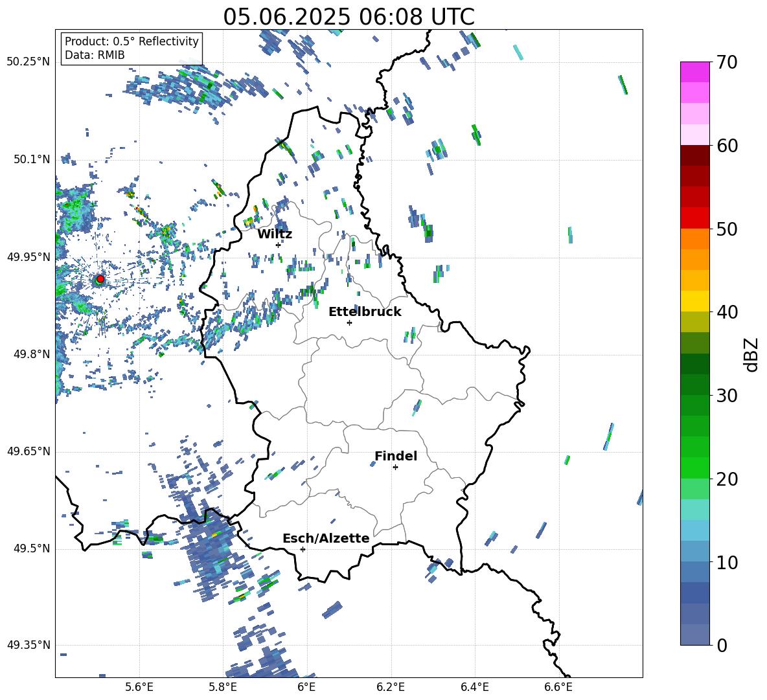The height and width of the screenshot is (700, 767).
Task: Click the cross marker below Ettelbruck
Action: (x=349, y=322)
